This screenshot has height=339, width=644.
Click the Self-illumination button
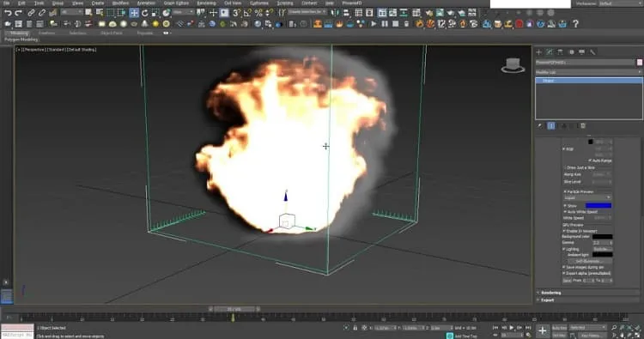[x=590, y=261]
